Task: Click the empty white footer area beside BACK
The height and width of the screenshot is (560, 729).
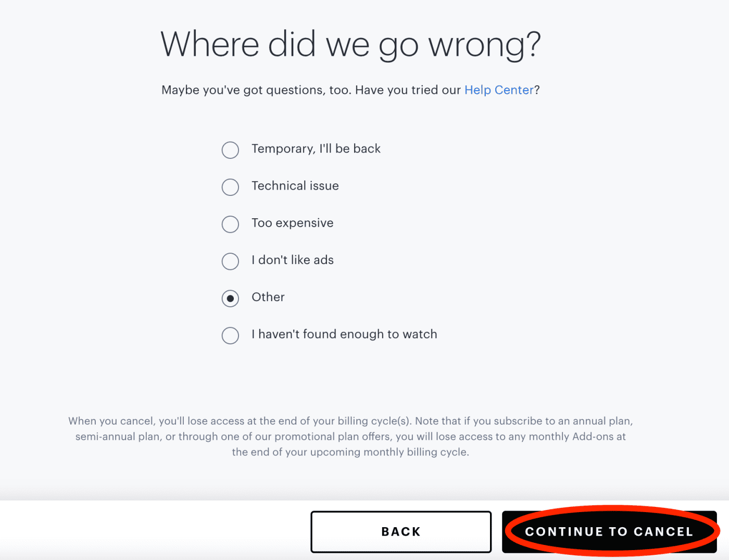Action: [156, 531]
